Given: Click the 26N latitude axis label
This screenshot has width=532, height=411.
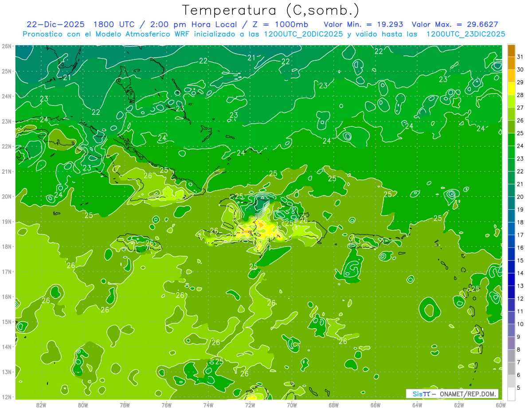Looking at the screenshot, I should [6, 46].
